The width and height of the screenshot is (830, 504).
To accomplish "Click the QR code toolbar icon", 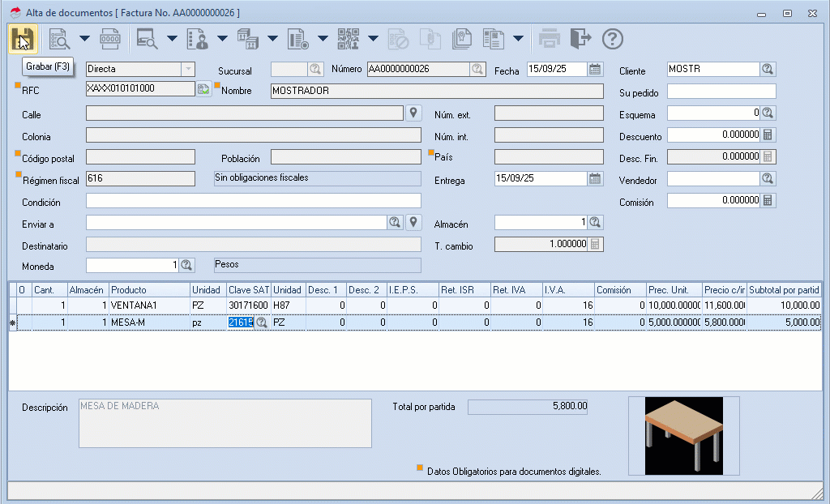I will (x=349, y=38).
